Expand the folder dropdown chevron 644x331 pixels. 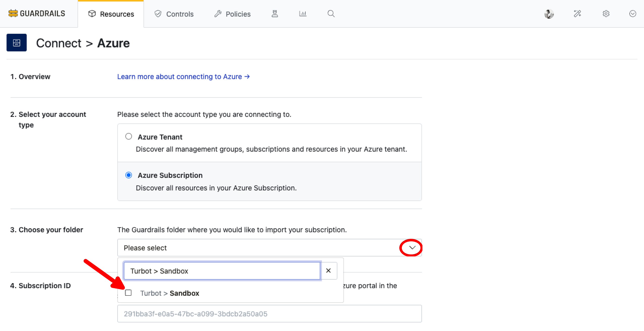tap(412, 248)
